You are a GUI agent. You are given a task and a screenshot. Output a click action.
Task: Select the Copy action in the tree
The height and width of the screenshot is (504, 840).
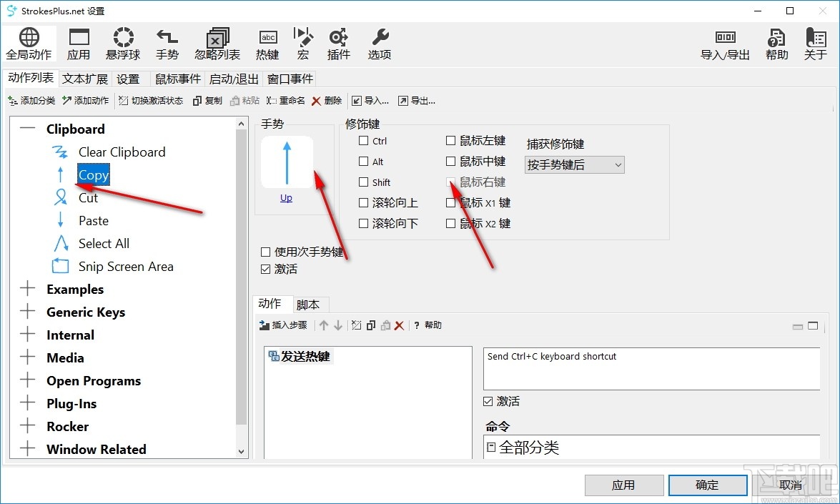(x=93, y=174)
